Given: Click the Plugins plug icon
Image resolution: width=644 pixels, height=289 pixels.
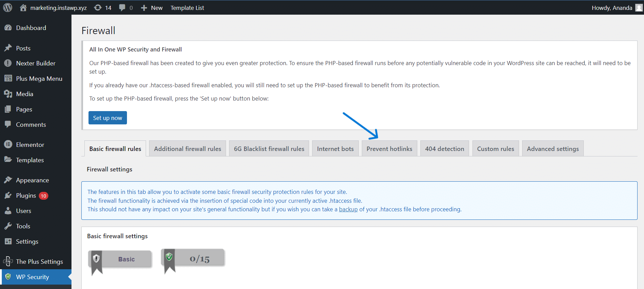Looking at the screenshot, I should (8, 196).
